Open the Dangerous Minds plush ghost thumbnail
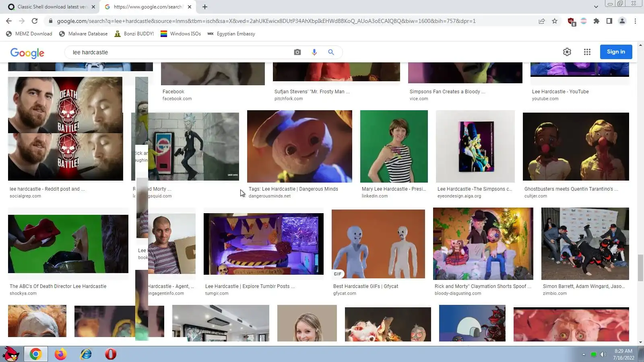This screenshot has width=644, height=362. tap(299, 146)
